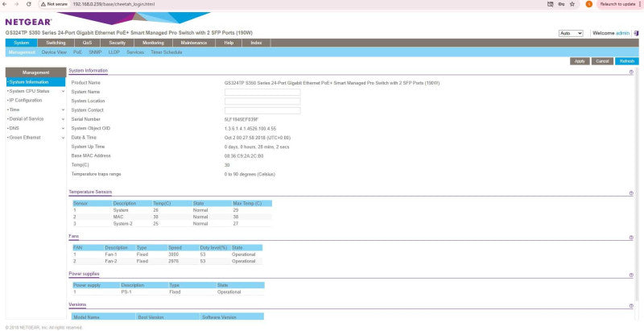Open the Maintenance tab
644x331 pixels.
[x=194, y=43]
